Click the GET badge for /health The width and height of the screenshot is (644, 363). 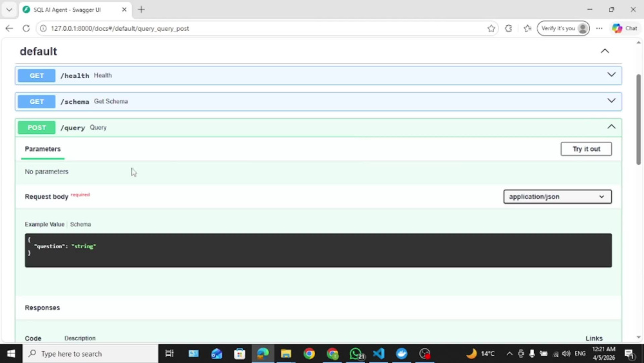[x=37, y=75]
